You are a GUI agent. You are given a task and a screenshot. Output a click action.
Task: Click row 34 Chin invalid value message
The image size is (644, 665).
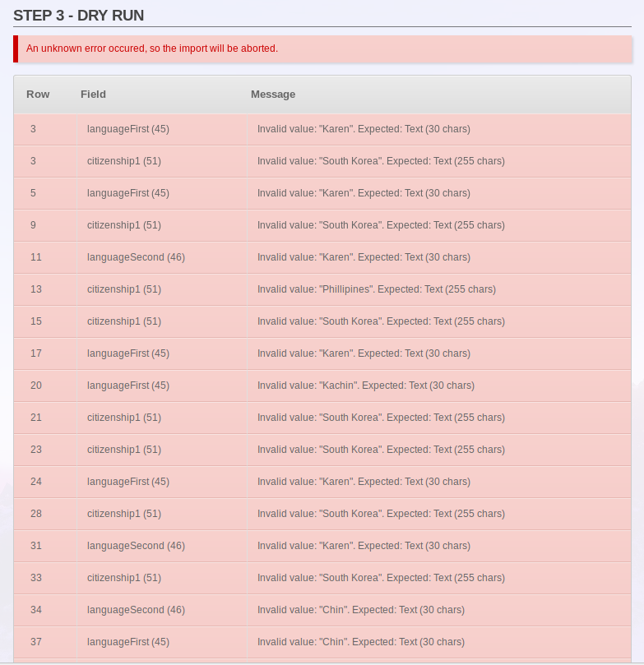[x=360, y=610]
